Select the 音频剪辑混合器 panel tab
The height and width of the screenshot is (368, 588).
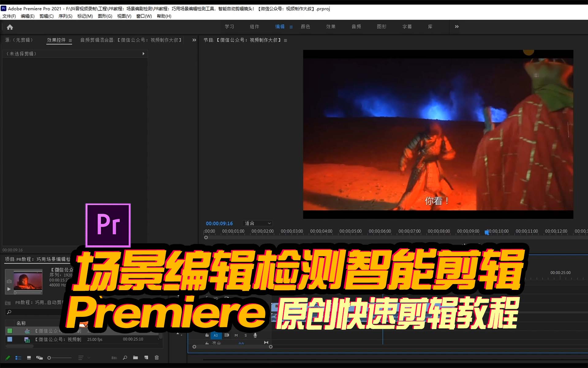click(131, 40)
